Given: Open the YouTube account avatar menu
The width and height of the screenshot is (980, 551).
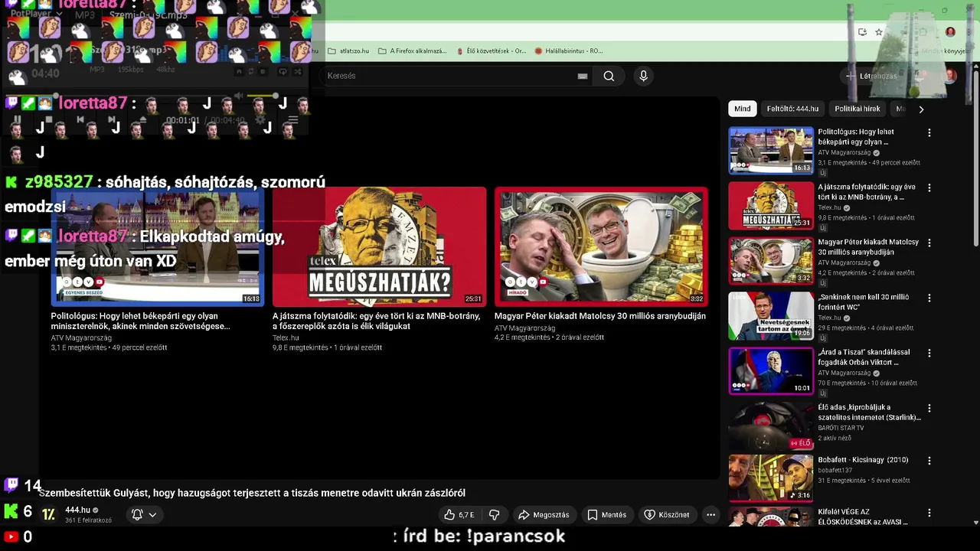Looking at the screenshot, I should [950, 76].
